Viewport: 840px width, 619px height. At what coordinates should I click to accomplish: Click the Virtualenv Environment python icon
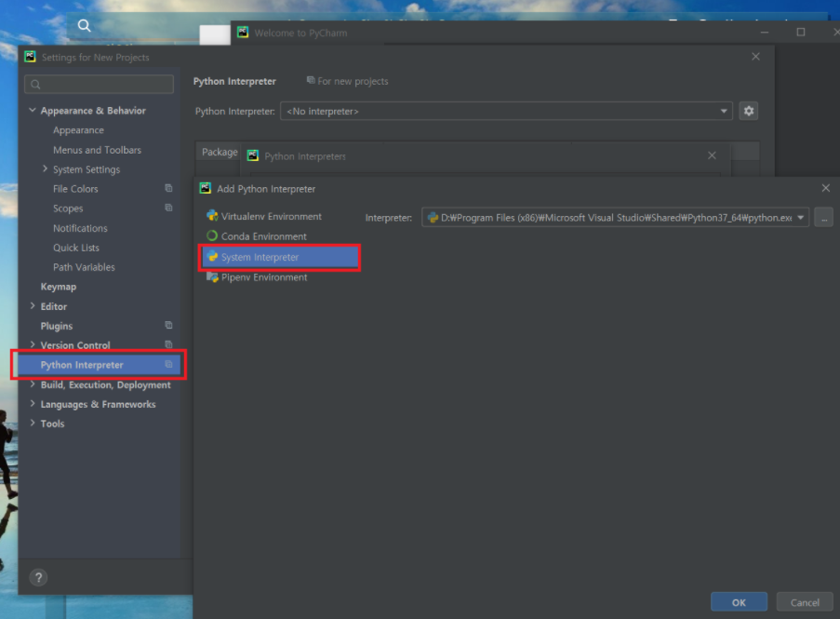point(212,215)
